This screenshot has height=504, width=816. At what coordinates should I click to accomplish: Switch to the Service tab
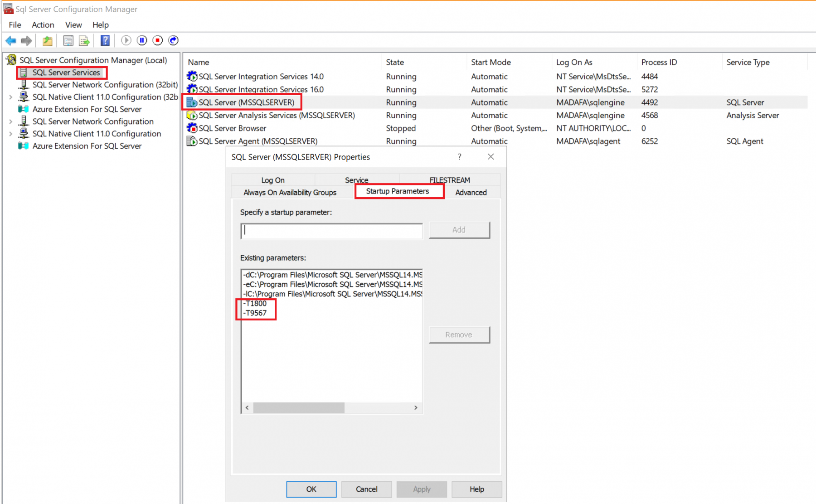[x=357, y=180]
